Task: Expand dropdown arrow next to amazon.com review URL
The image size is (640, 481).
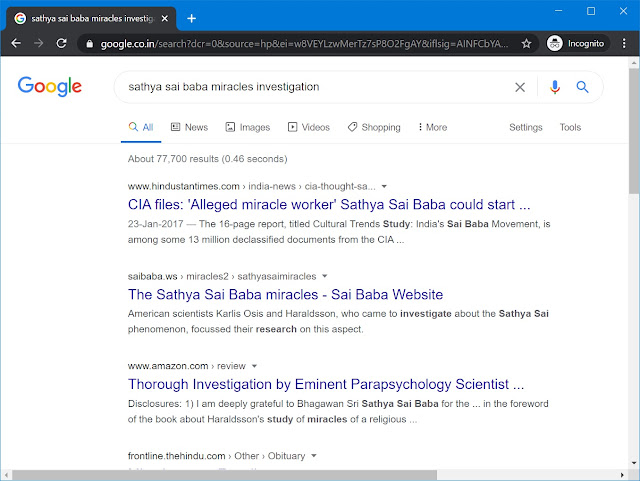Action: point(254,366)
